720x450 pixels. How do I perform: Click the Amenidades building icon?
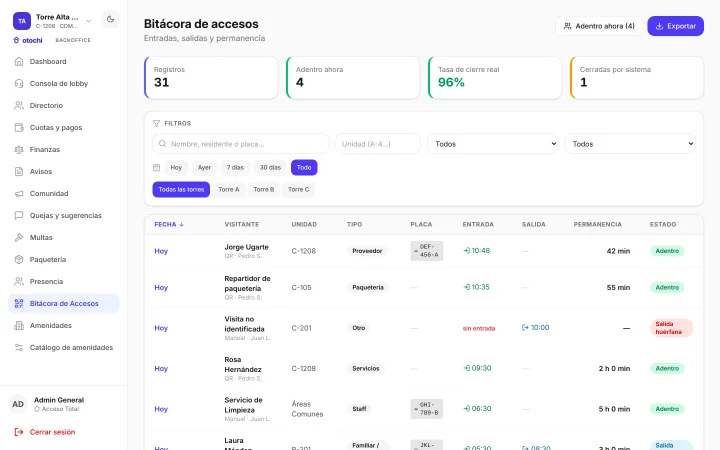19,326
